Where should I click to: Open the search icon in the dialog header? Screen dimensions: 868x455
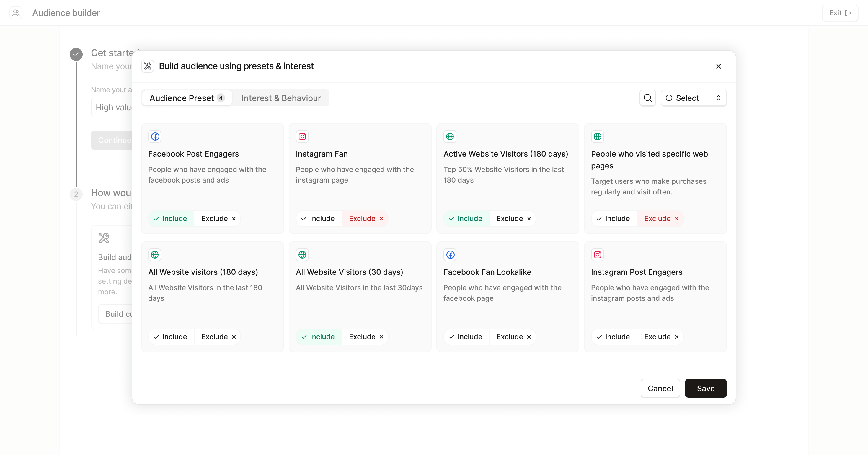tap(648, 98)
